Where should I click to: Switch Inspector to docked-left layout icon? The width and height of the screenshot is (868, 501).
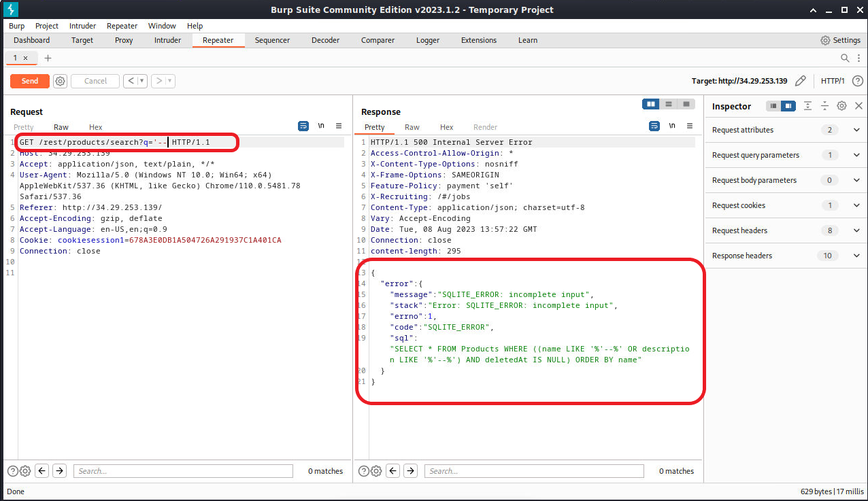tap(773, 106)
